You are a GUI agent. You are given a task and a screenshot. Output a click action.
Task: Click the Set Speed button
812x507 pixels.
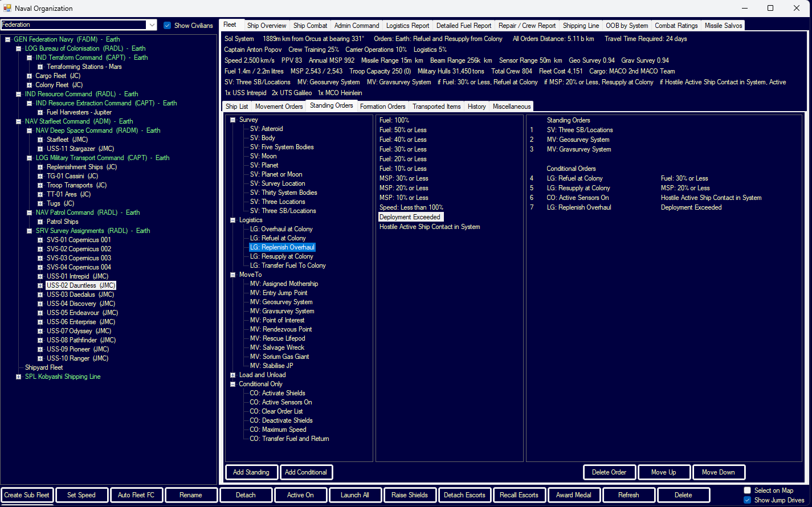click(x=81, y=495)
